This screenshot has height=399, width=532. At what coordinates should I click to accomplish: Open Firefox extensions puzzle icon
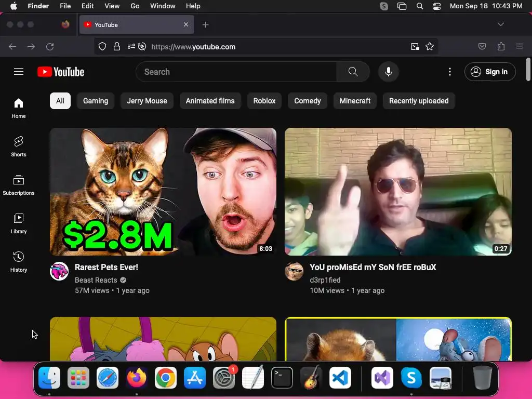click(501, 46)
